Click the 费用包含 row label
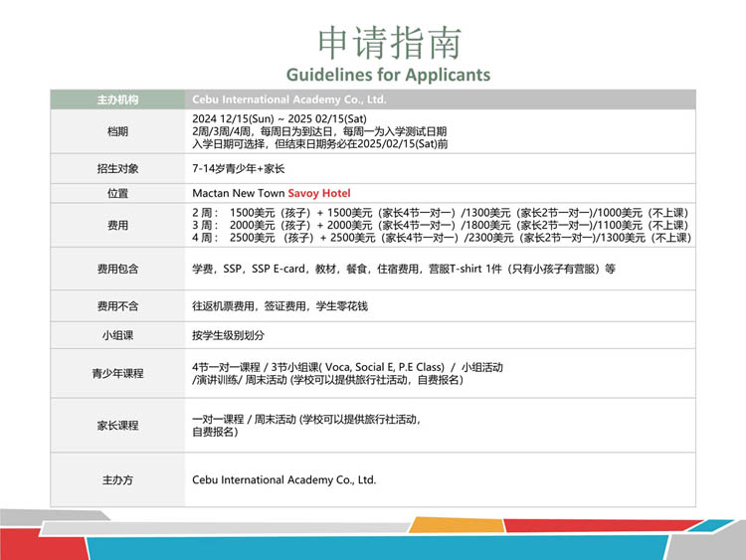 pos(117,269)
